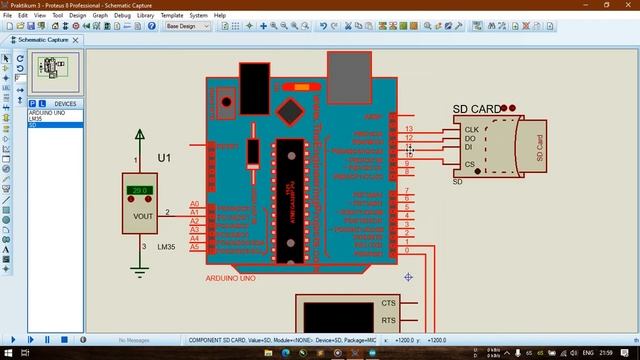Open the Help menu
Screen dimensions: 640x360
point(220,15)
